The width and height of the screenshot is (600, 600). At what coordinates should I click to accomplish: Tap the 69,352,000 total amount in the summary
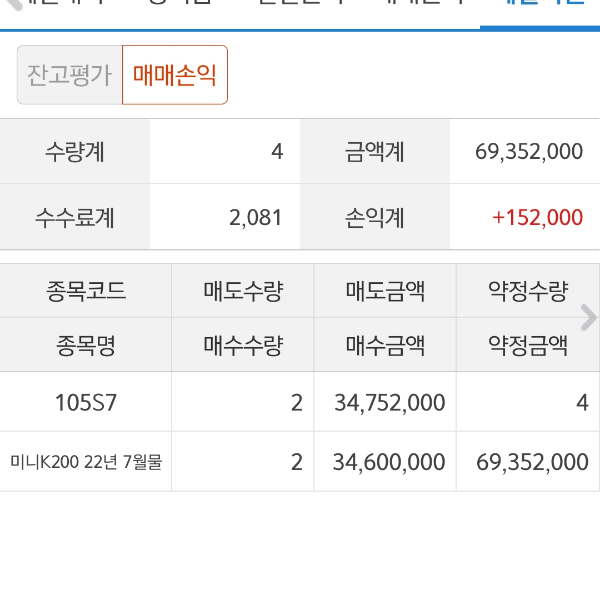(x=529, y=152)
